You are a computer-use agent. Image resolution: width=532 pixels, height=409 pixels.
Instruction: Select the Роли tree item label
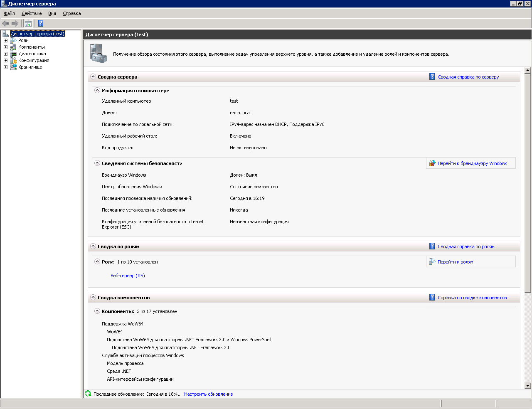click(x=23, y=40)
